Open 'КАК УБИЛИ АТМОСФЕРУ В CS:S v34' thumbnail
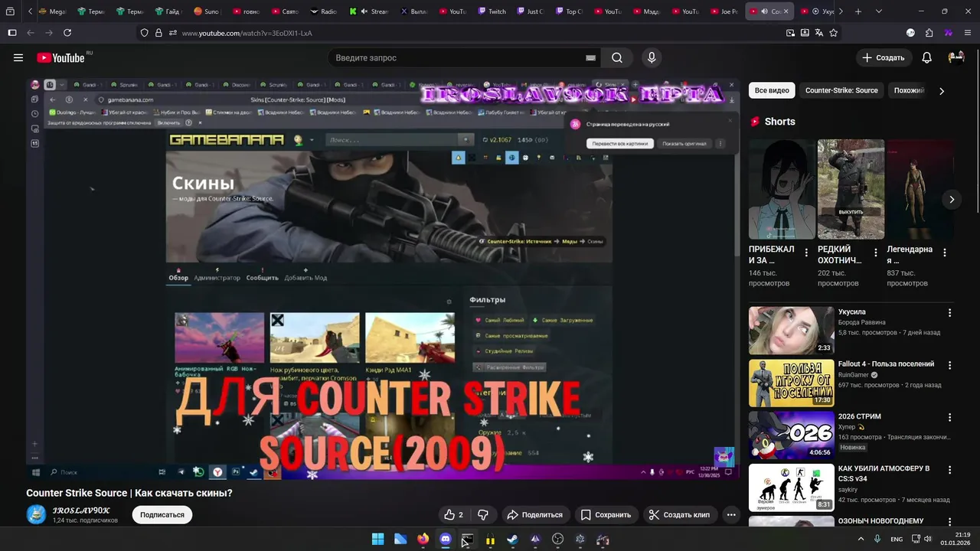This screenshot has height=551, width=980. [x=791, y=487]
